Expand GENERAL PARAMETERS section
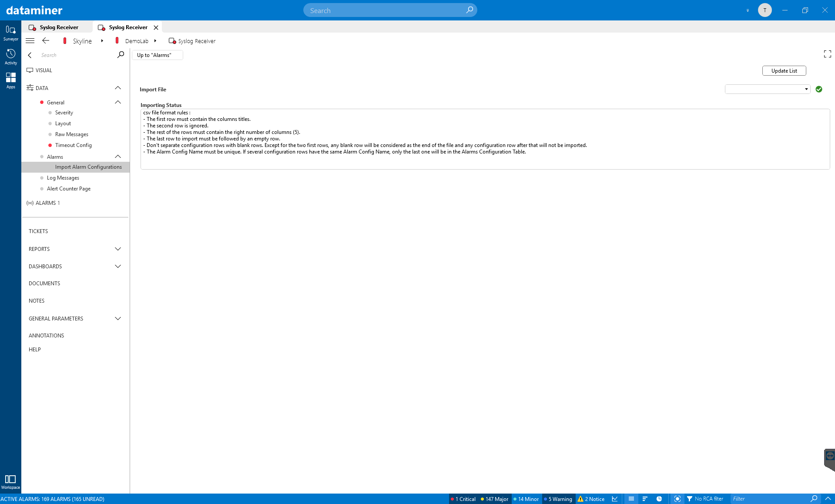 tap(117, 319)
